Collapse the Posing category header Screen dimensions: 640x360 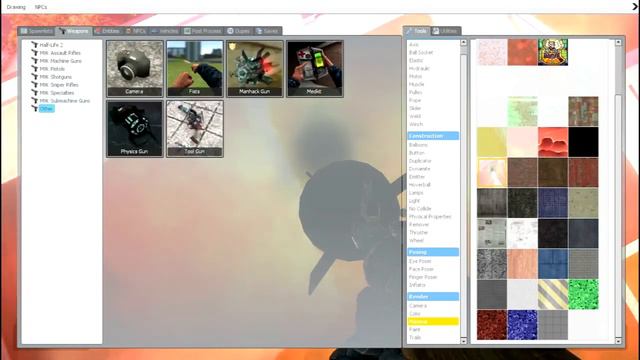click(x=433, y=252)
